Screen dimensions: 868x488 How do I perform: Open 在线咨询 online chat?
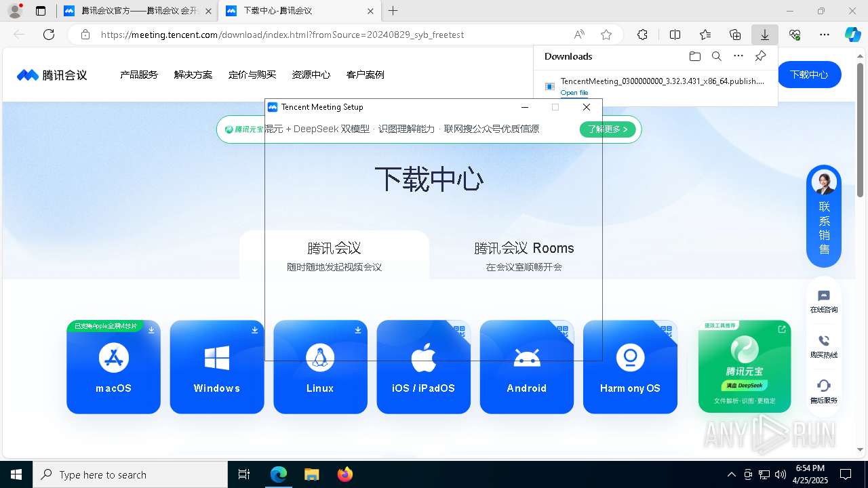824,302
